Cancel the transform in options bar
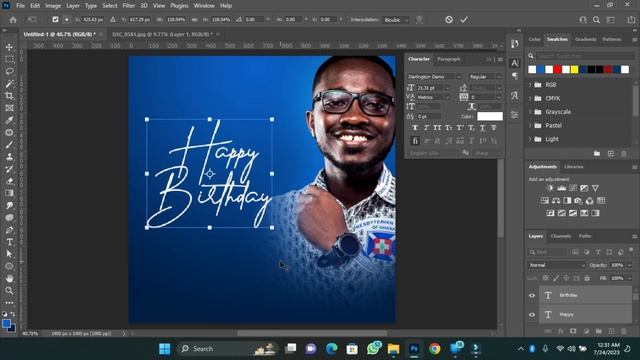Screen dimensions: 640x360 [449, 20]
